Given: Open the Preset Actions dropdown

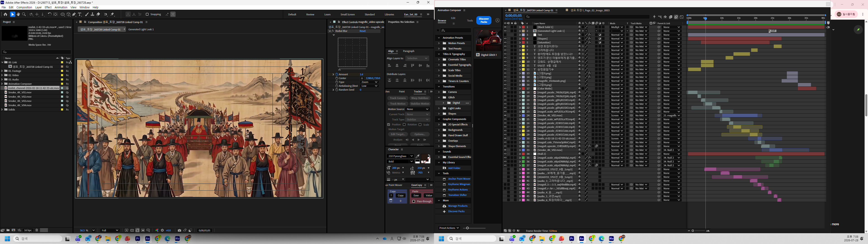Looking at the screenshot, I should click(449, 228).
